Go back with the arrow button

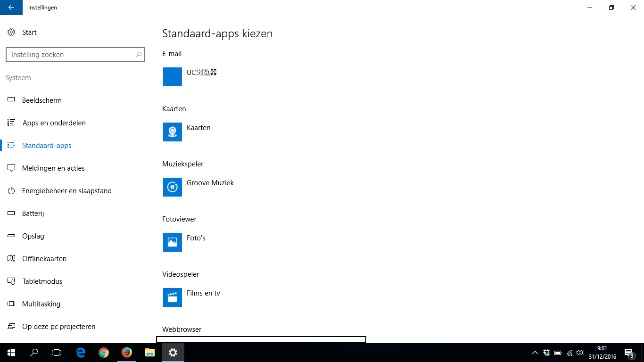[11, 8]
